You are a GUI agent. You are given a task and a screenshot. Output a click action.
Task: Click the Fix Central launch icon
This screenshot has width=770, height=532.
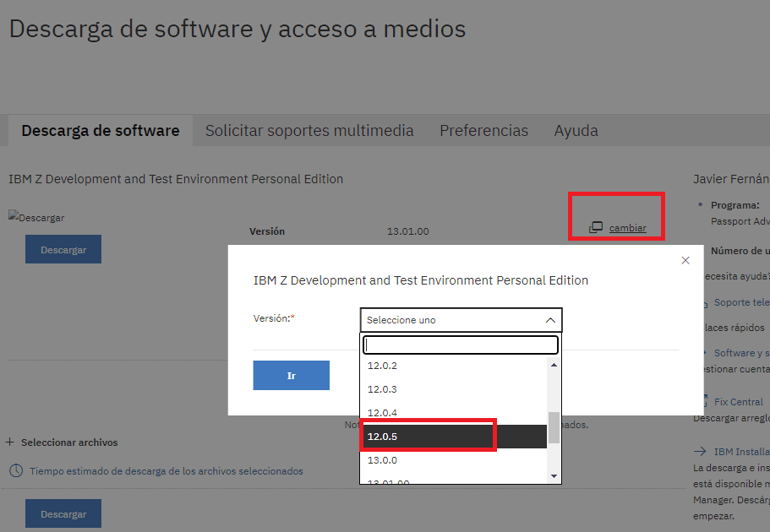pyautogui.click(x=701, y=402)
